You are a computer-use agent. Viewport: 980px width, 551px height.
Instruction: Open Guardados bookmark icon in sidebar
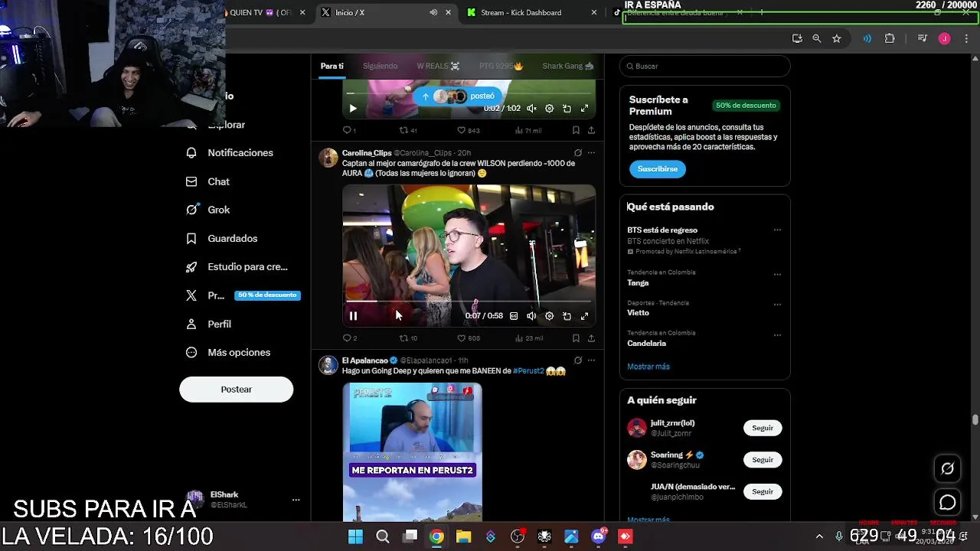click(x=191, y=238)
